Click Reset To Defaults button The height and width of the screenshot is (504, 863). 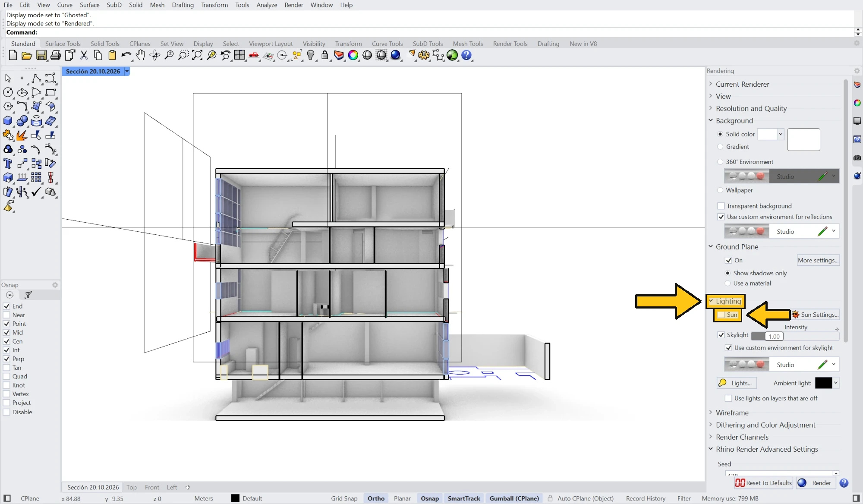764,483
